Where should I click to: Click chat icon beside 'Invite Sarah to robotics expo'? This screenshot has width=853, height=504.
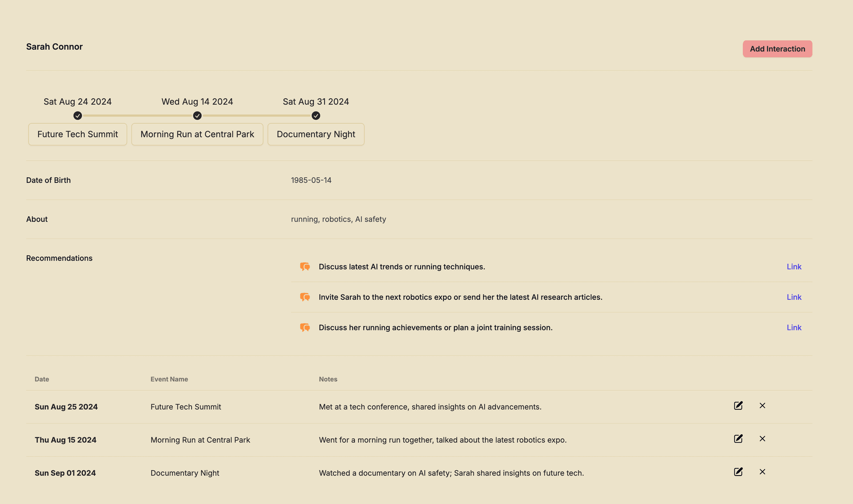(305, 297)
